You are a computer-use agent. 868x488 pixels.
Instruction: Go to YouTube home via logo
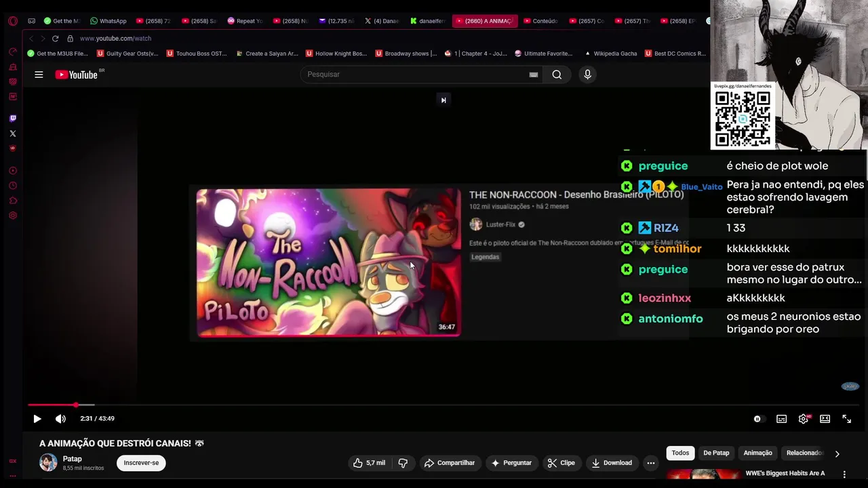pos(77,75)
